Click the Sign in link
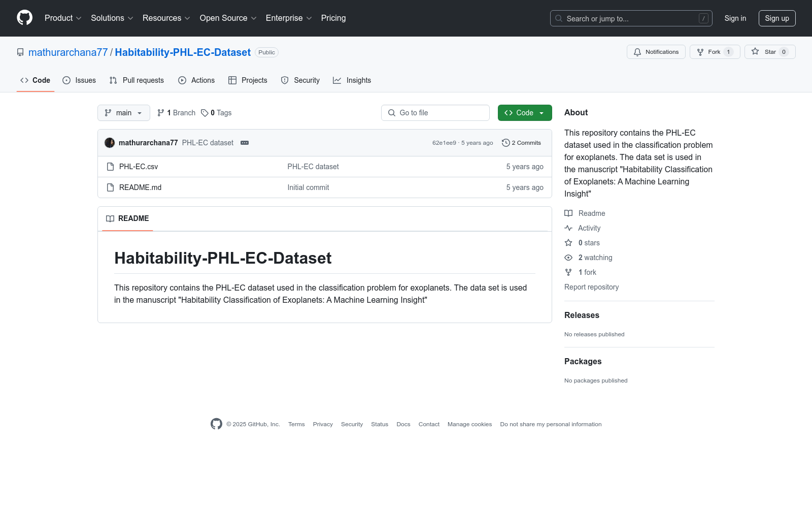 735,18
